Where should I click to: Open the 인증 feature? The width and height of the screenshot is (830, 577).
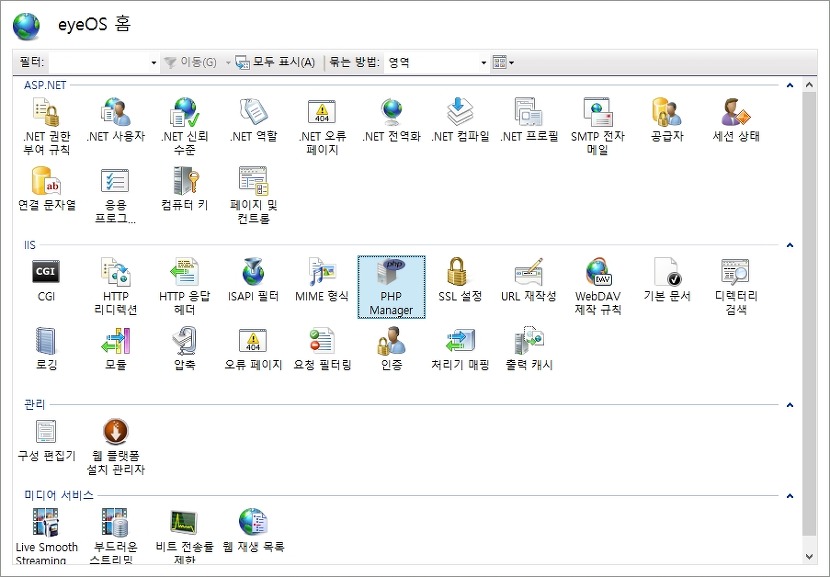[391, 349]
